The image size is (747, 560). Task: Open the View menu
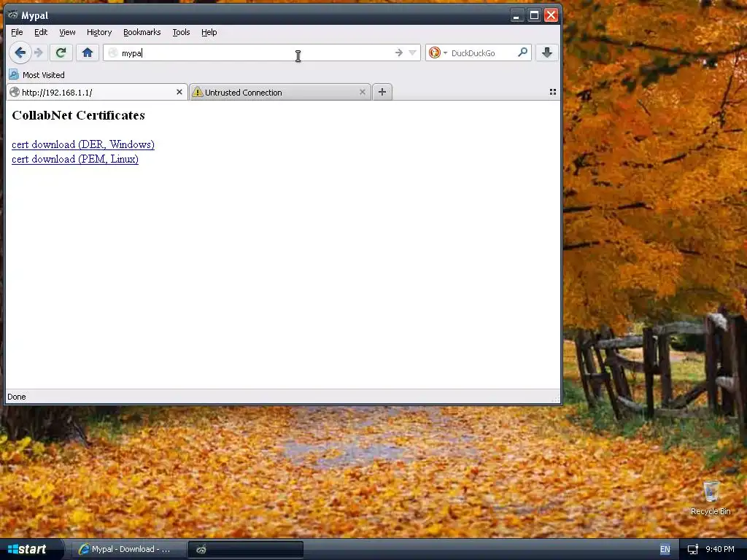click(67, 32)
